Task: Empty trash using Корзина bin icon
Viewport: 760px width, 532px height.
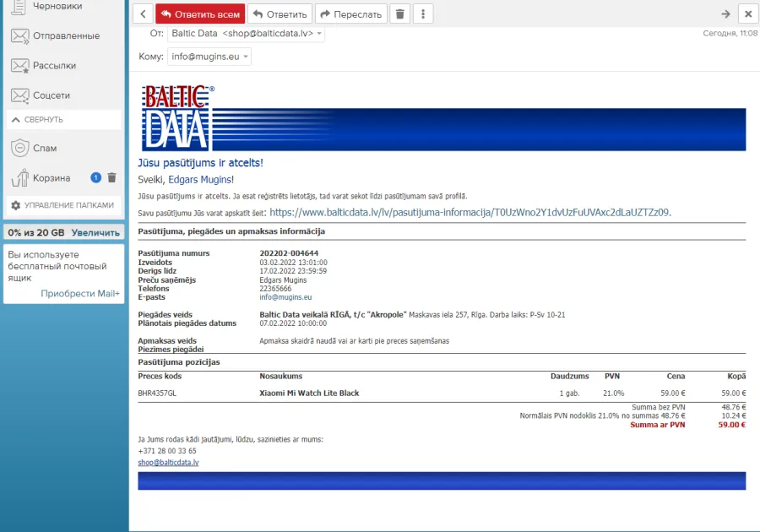Action: (x=112, y=178)
